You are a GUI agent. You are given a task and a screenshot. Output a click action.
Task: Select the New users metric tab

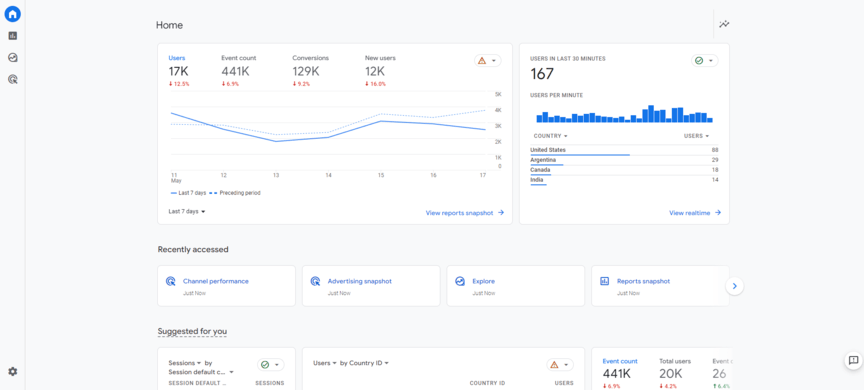380,71
